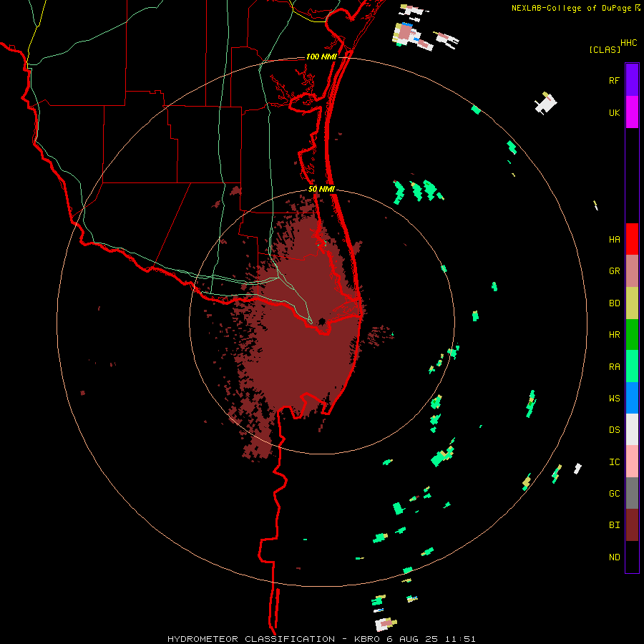Click the GC legend label
The width and height of the screenshot is (644, 644).
614,494
